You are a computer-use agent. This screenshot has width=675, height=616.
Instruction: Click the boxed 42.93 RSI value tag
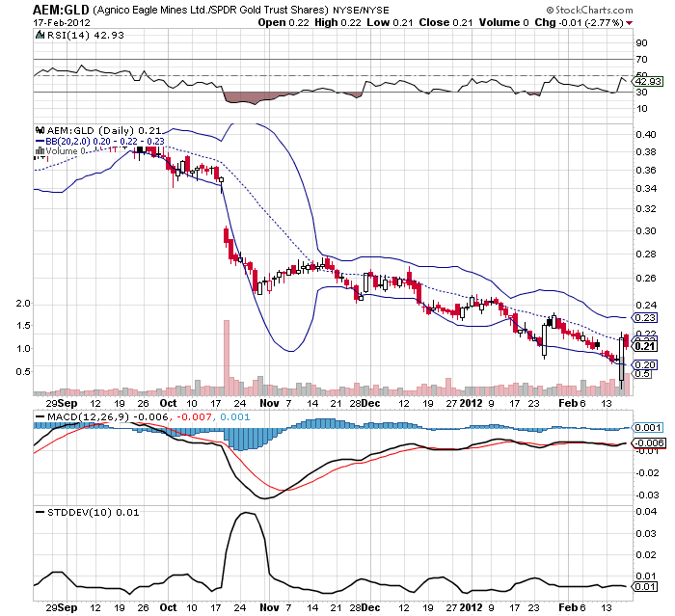coord(648,81)
